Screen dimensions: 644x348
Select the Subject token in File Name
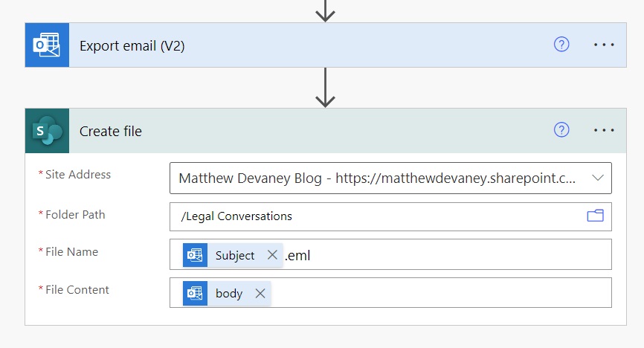coord(235,256)
